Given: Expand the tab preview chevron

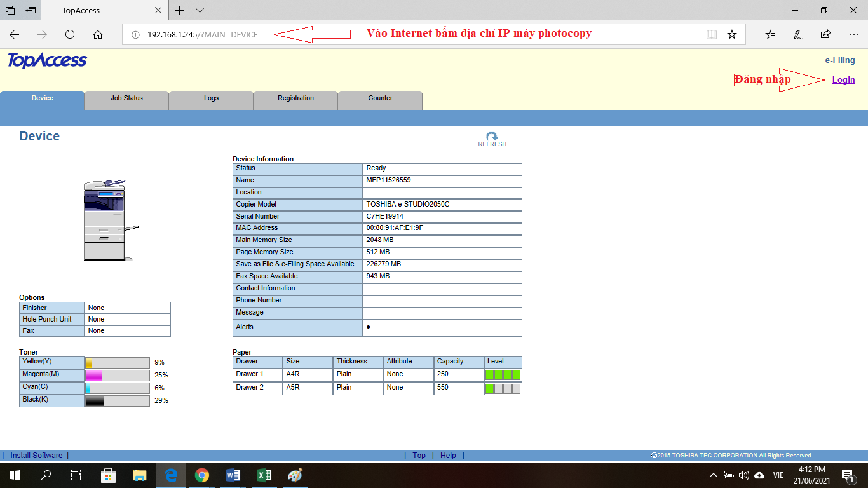Looking at the screenshot, I should [x=200, y=10].
